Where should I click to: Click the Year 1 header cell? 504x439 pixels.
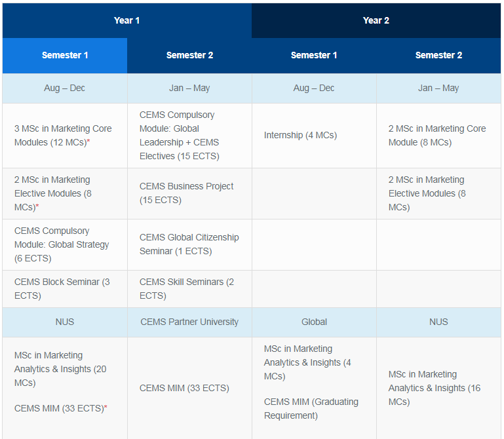tap(127, 20)
